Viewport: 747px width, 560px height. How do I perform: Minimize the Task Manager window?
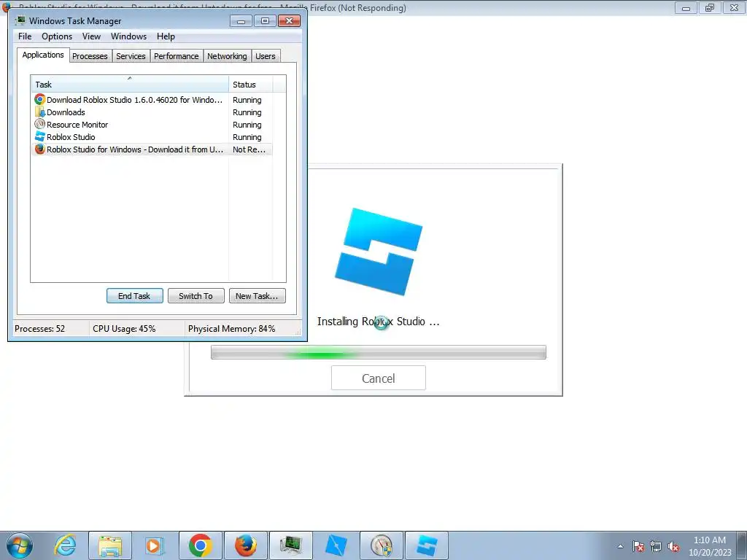(x=241, y=21)
